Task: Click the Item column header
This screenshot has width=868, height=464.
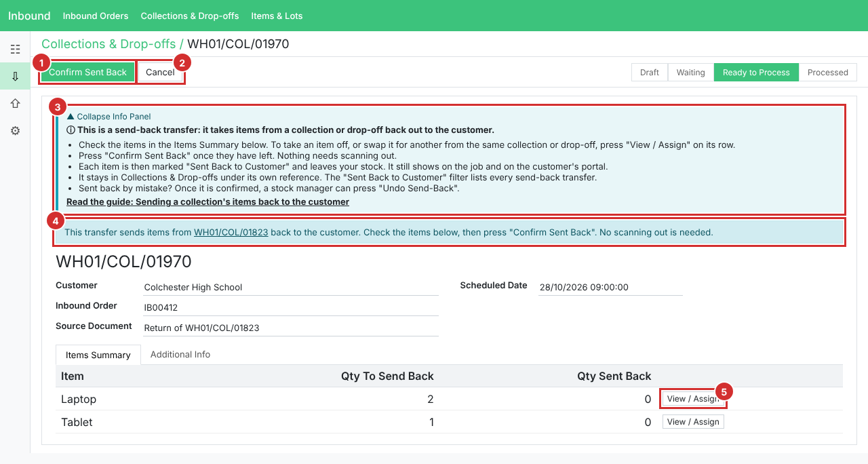Action: (x=73, y=376)
